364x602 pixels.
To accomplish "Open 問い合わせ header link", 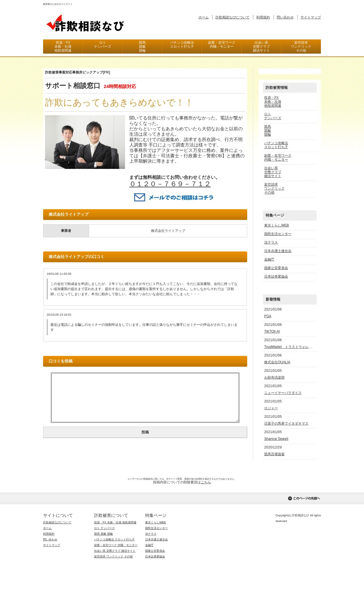I will [x=285, y=17].
